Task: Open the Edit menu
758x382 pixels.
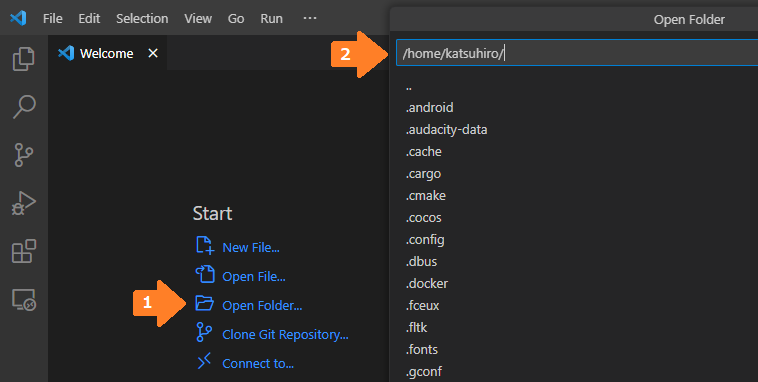Action: (x=89, y=18)
